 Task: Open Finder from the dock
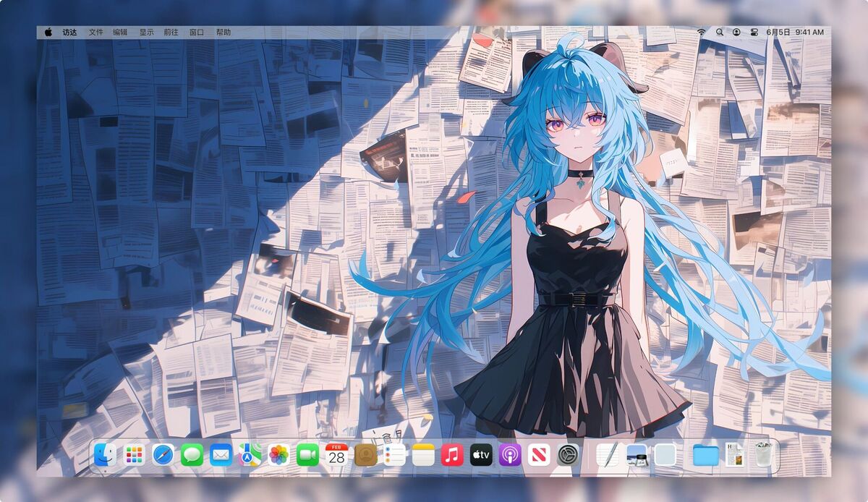pyautogui.click(x=106, y=455)
